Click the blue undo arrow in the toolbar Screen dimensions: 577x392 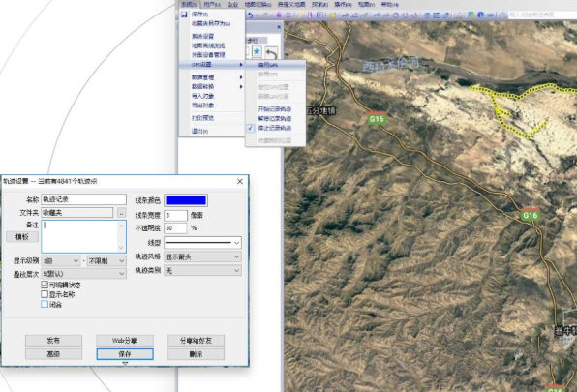click(250, 15)
